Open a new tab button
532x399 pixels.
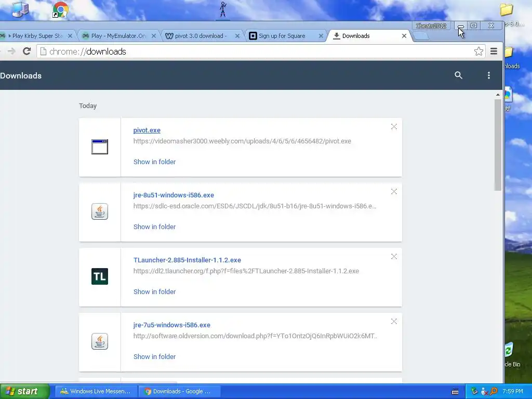421,36
